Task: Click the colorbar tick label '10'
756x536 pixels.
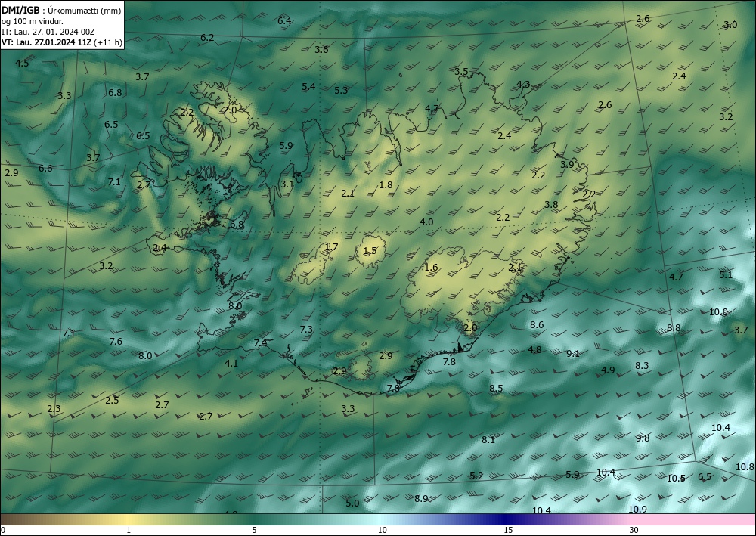Action: pos(382,531)
